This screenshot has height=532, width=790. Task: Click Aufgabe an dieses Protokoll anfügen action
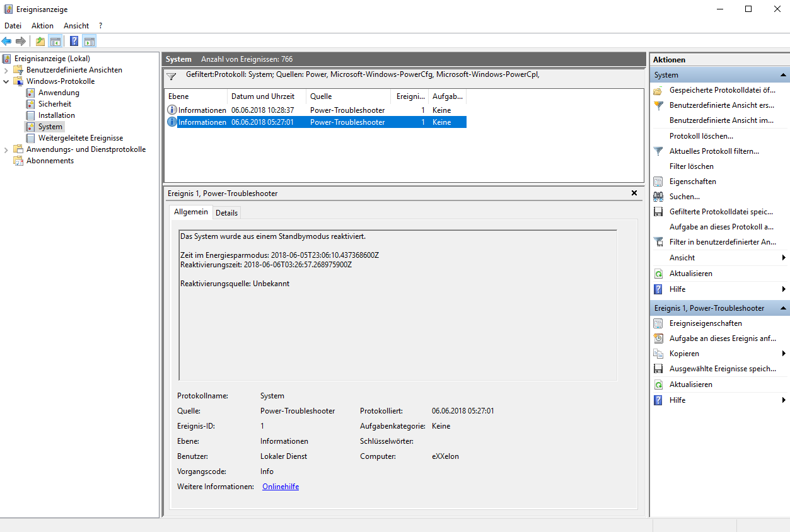pyautogui.click(x=721, y=227)
